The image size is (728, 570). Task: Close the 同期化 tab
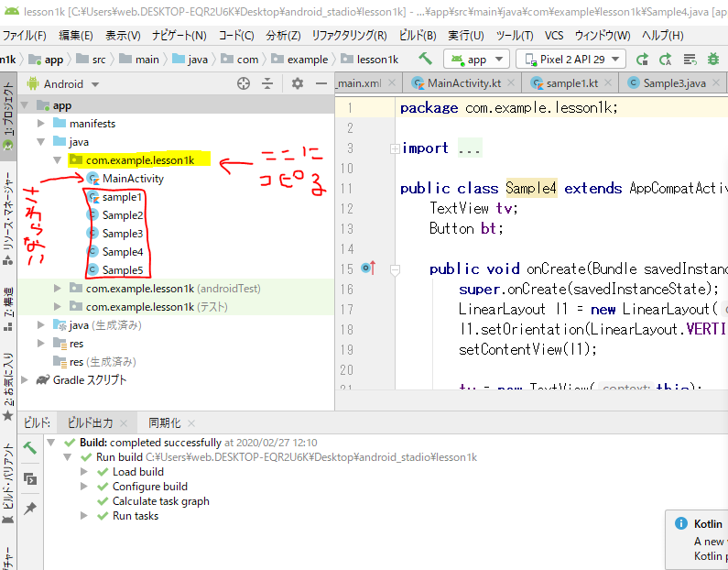191,423
